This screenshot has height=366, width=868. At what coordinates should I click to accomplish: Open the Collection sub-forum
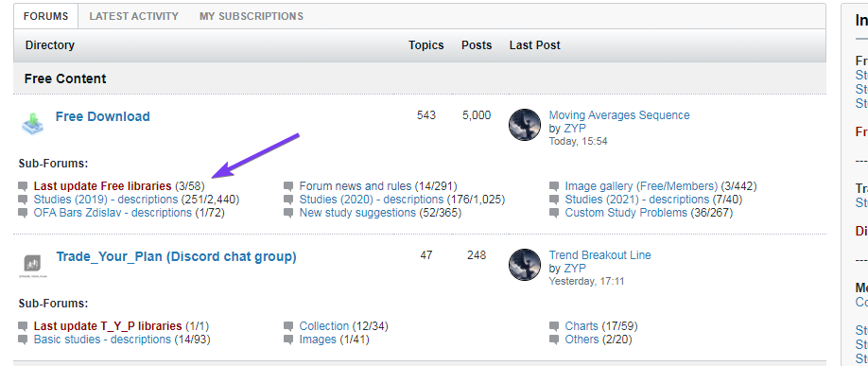[324, 326]
